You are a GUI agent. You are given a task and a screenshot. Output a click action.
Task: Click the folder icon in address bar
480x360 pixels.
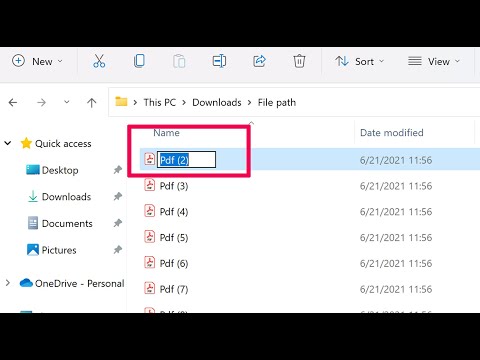[121, 101]
